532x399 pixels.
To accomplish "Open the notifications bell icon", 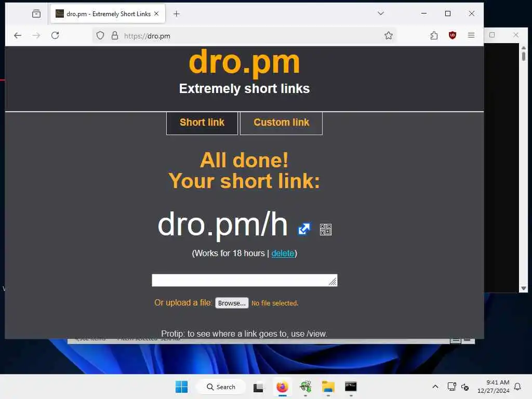I will coord(517,387).
